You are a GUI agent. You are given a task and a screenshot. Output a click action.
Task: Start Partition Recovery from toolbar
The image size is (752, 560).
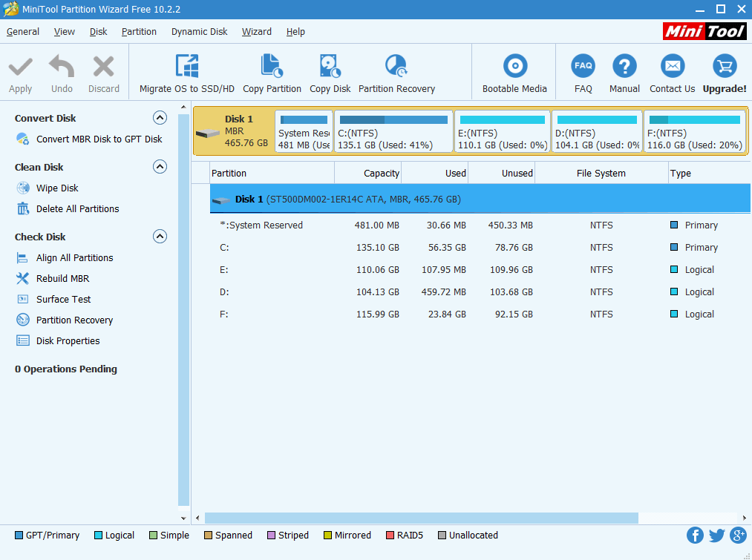[x=396, y=67]
